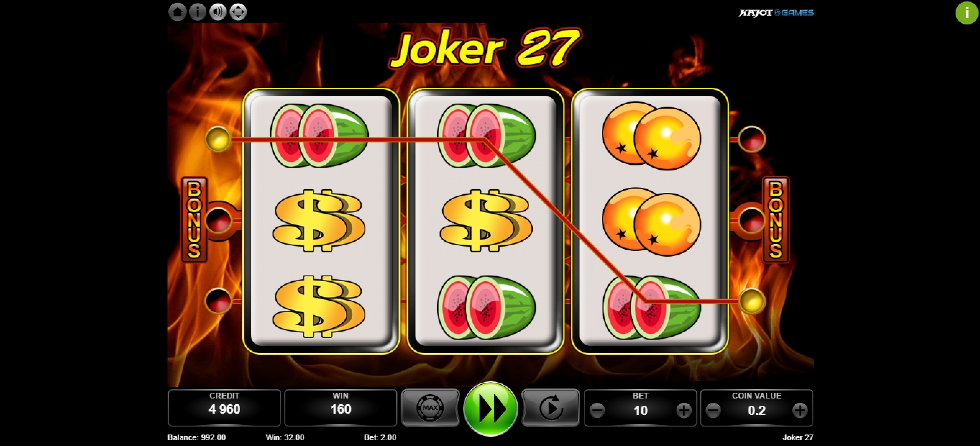Click the left BONUS label
This screenshot has height=446, width=980.
click(x=194, y=219)
